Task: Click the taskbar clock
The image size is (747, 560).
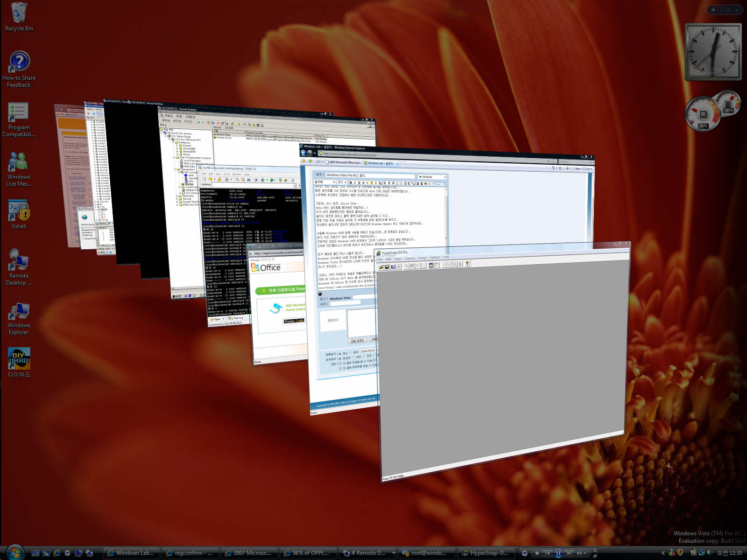Action: (729, 553)
